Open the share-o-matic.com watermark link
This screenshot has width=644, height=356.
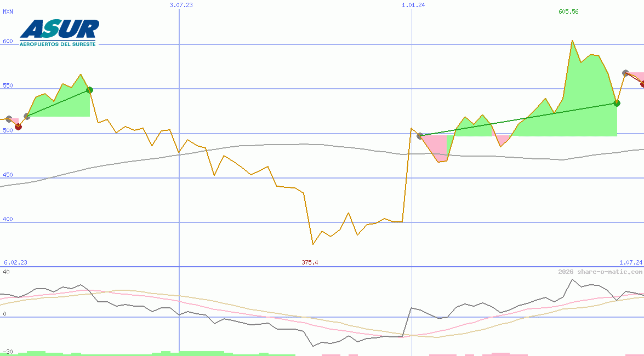point(600,272)
